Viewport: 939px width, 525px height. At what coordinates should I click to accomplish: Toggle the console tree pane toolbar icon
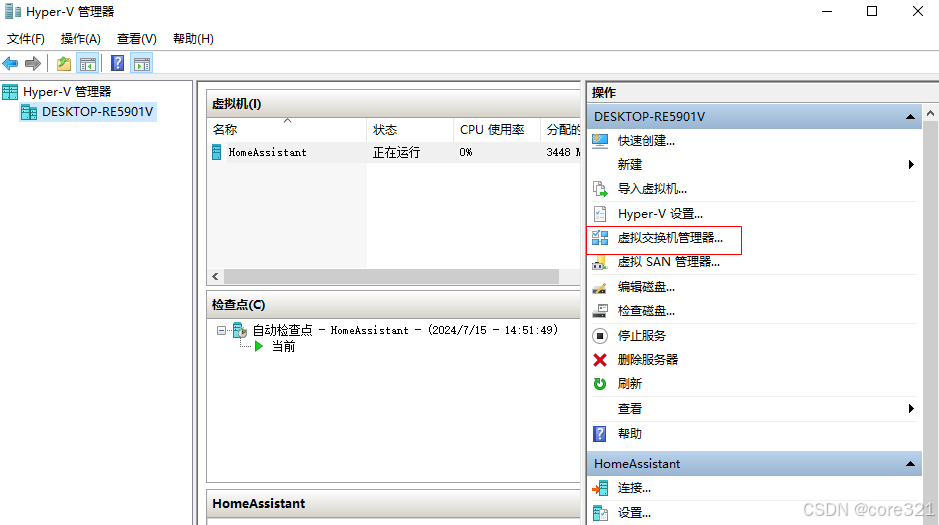pyautogui.click(x=88, y=63)
